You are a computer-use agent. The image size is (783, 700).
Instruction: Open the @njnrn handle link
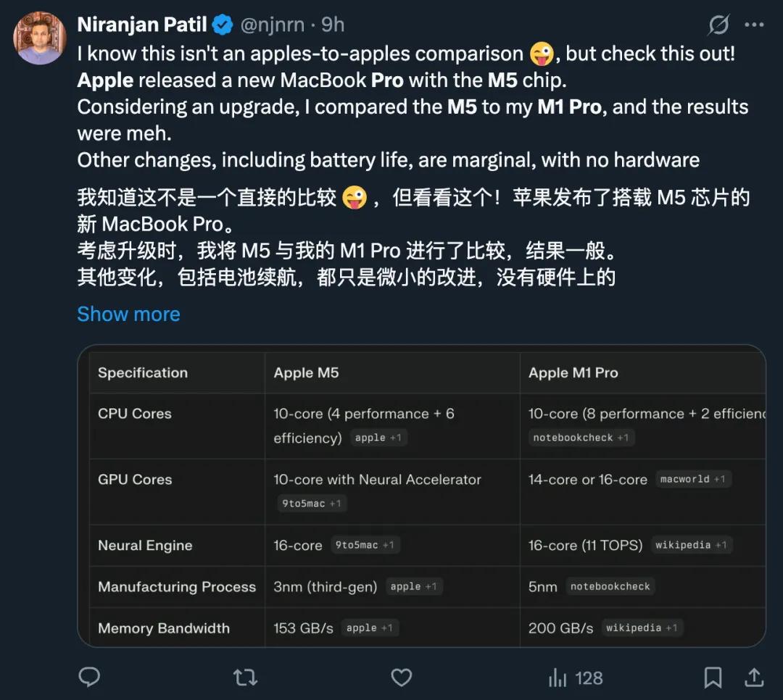[273, 25]
